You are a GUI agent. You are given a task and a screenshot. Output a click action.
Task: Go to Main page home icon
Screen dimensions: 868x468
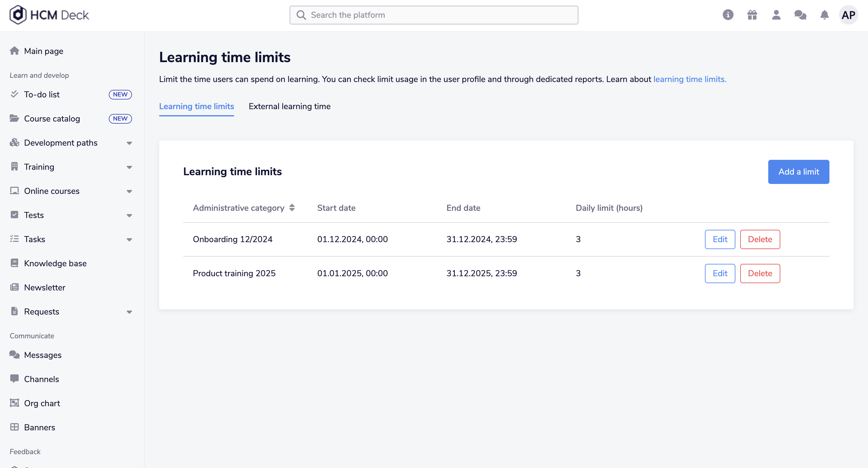coord(14,51)
